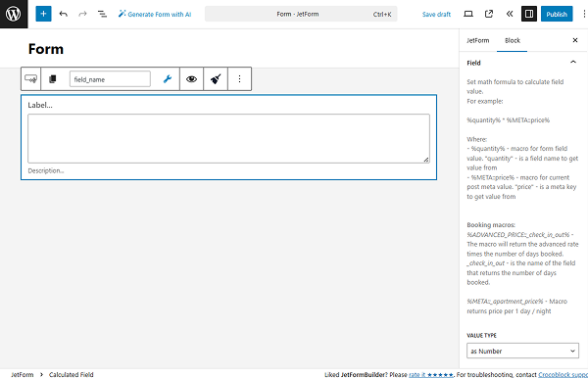Image resolution: width=588 pixels, height=378 pixels.
Task: Open the Value Type dropdown
Action: click(x=522, y=351)
